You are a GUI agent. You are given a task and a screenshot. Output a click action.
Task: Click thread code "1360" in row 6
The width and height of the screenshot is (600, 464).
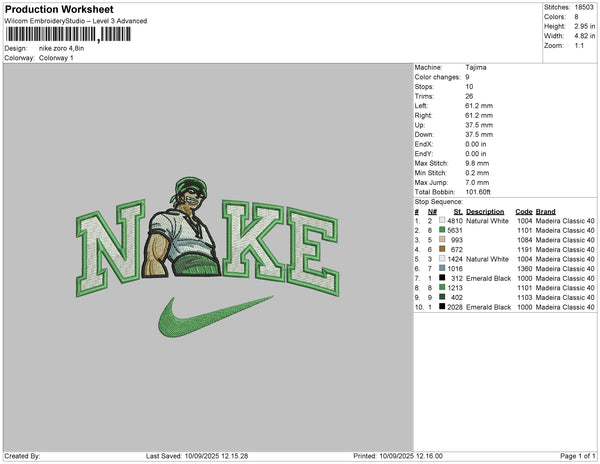tap(525, 269)
